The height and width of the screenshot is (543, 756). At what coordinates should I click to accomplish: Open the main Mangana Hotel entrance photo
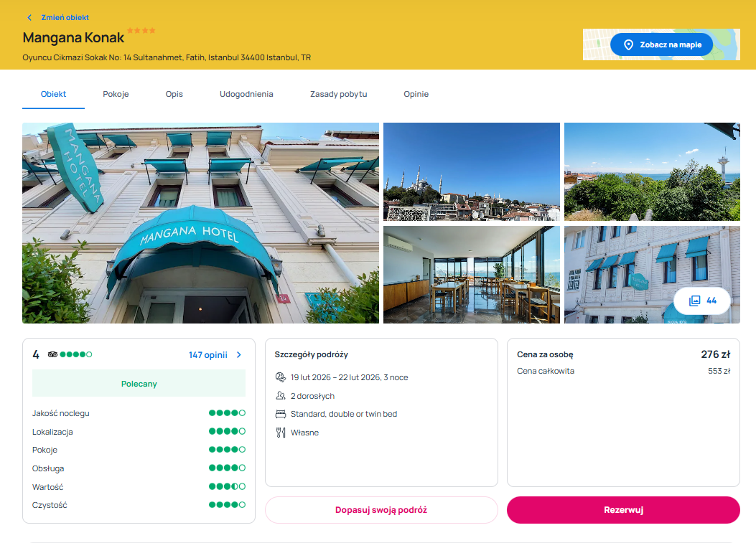point(200,223)
